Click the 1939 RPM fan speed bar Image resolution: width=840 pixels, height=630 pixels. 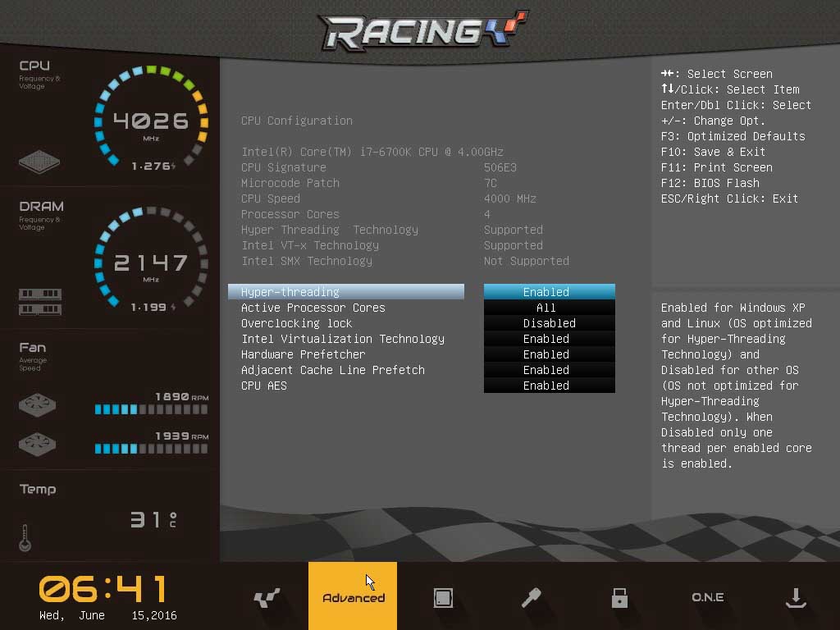point(151,449)
